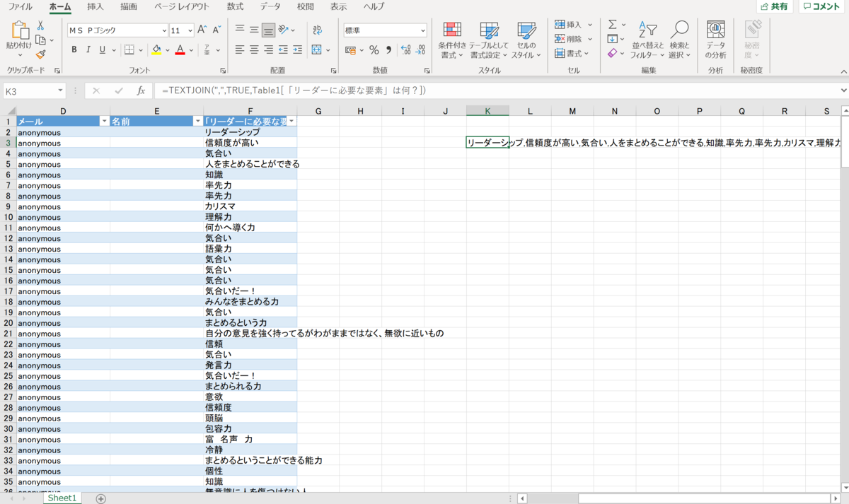
Task: Open the コメント (Comments) panel
Action: tap(821, 6)
